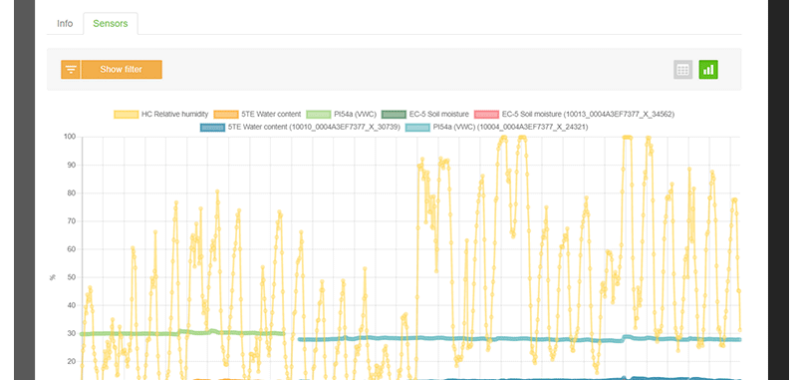Click the % y-axis title

[52, 277]
